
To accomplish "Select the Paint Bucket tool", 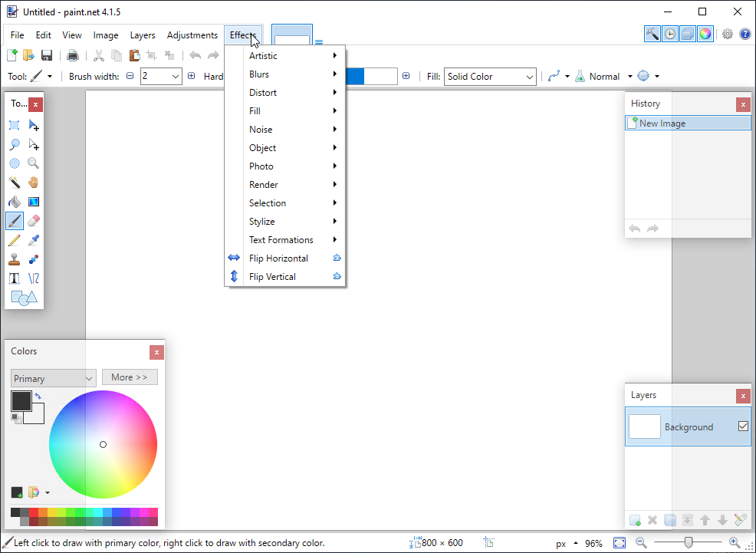I will pyautogui.click(x=15, y=202).
